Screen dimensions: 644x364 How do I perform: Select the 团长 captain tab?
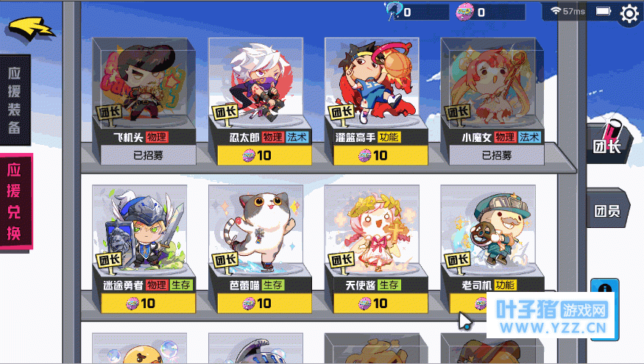pos(608,142)
